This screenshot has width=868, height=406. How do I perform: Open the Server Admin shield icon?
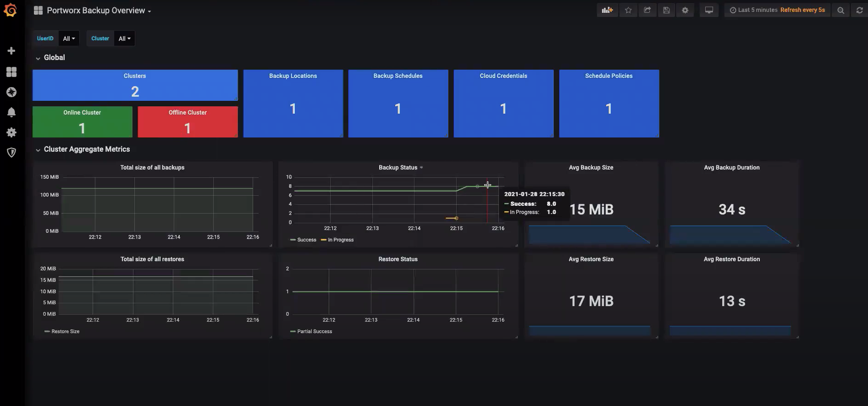11,153
